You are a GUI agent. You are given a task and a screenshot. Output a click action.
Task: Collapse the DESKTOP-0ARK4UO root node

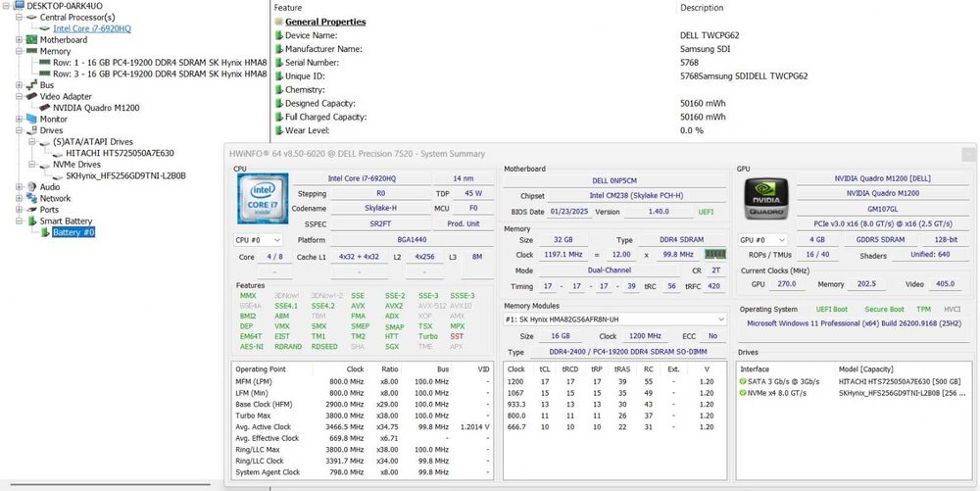click(x=6, y=6)
